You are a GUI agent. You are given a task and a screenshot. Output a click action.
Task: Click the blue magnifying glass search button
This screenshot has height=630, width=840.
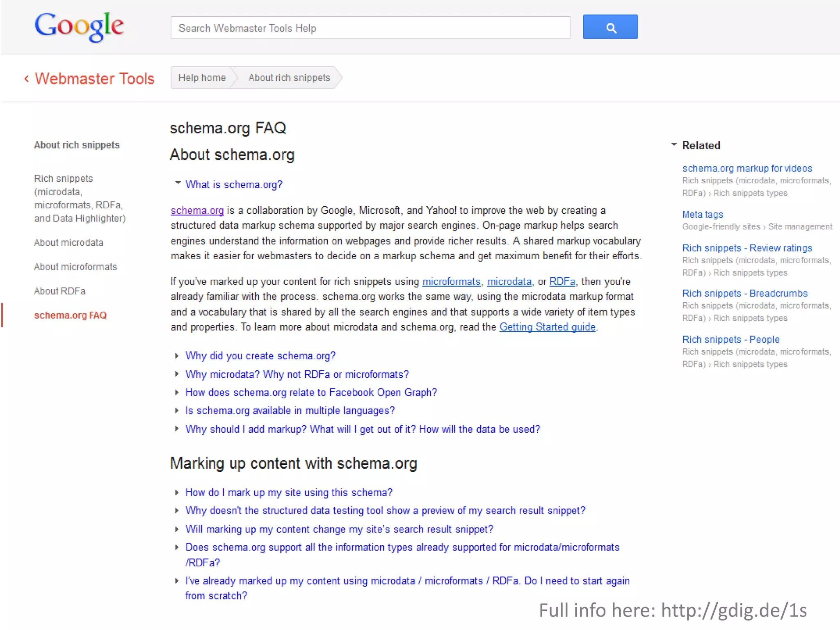610,27
